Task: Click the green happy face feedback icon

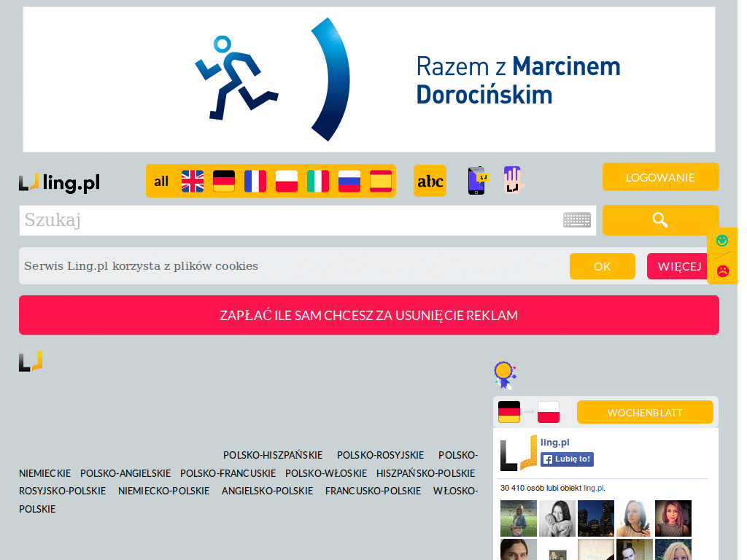Action: click(722, 241)
